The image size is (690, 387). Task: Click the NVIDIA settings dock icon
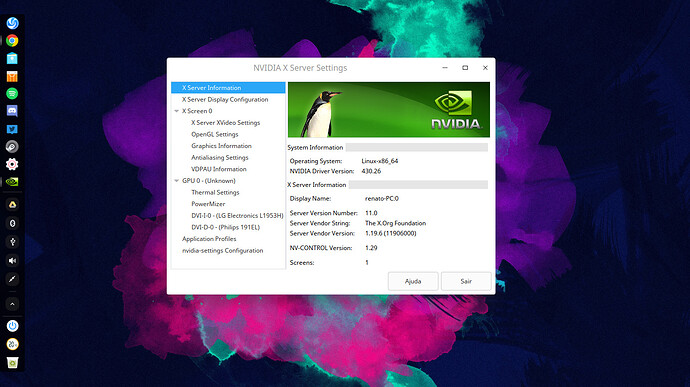click(x=12, y=182)
